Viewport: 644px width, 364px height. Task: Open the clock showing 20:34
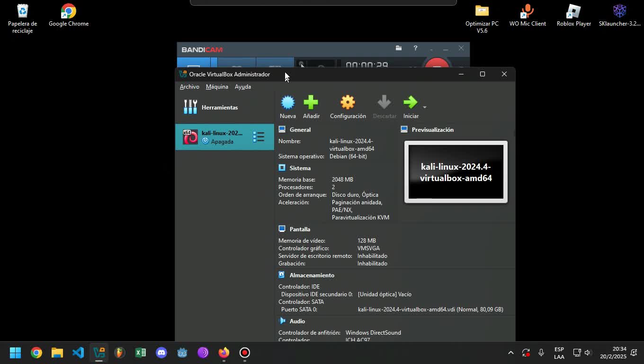point(613,353)
